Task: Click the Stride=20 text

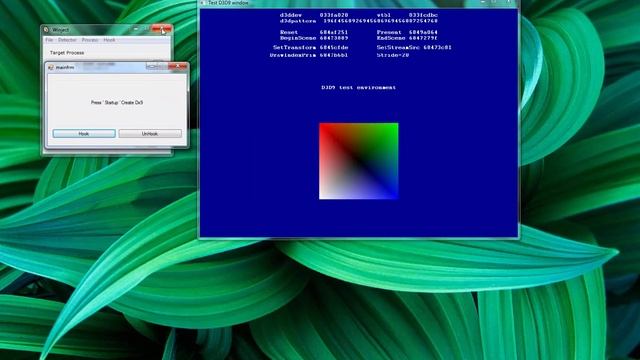Action: [393, 55]
